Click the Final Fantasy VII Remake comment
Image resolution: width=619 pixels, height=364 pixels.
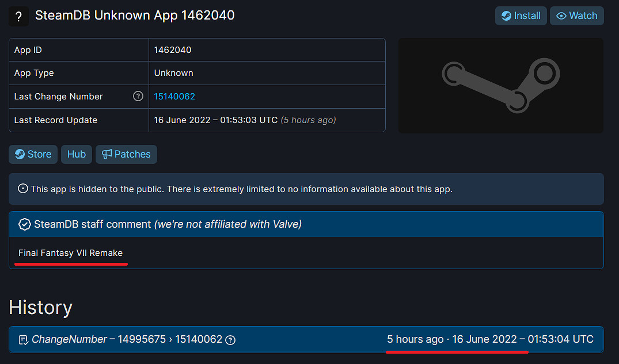click(x=70, y=253)
